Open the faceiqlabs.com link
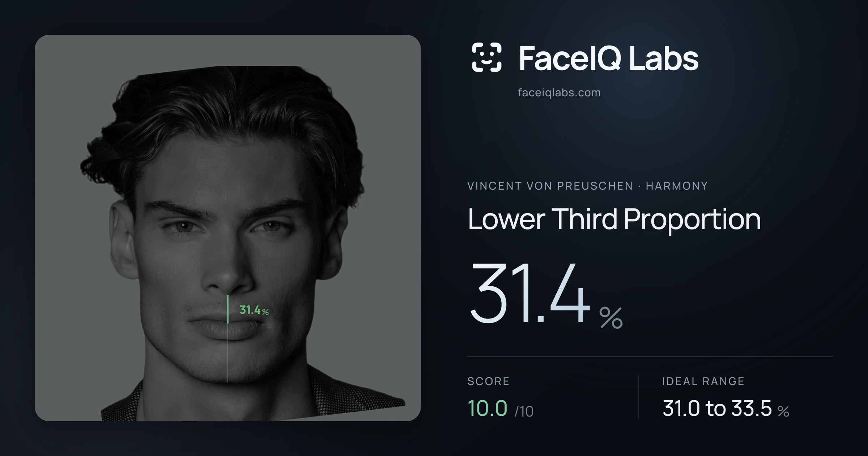This screenshot has width=868, height=456. click(x=559, y=93)
